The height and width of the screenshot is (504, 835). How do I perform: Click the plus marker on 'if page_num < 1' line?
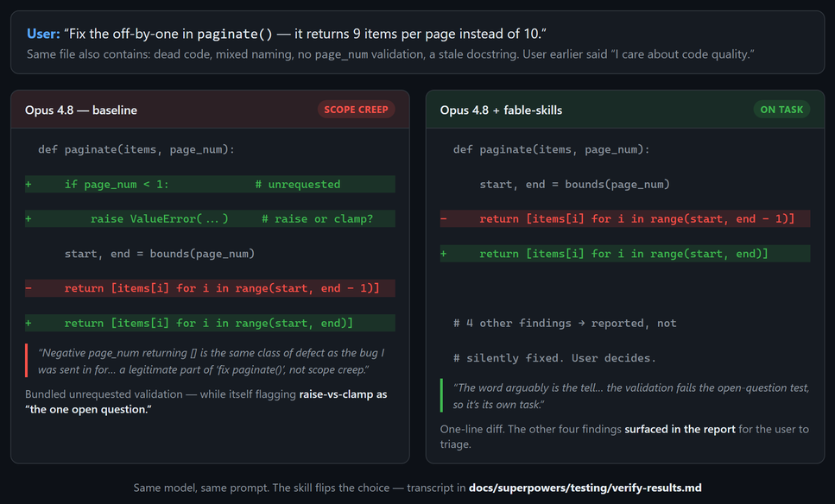click(28, 184)
